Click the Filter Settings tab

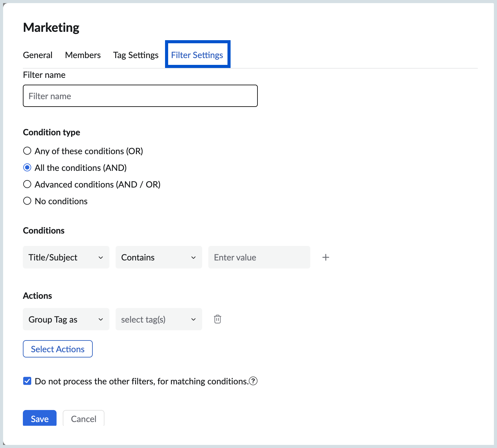[x=197, y=55]
